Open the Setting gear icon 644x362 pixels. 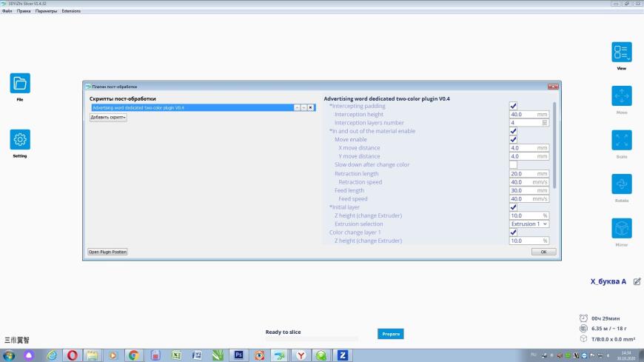click(x=20, y=140)
